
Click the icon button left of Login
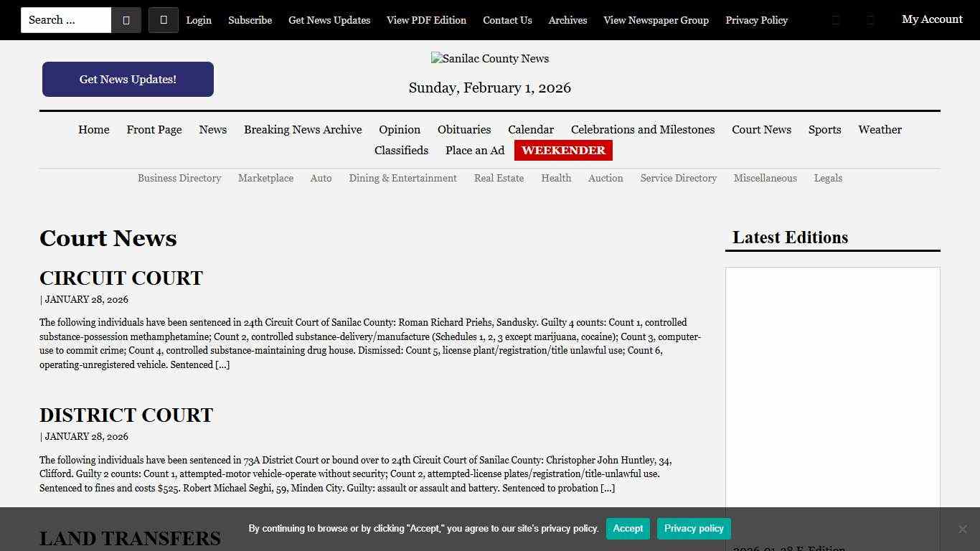164,20
